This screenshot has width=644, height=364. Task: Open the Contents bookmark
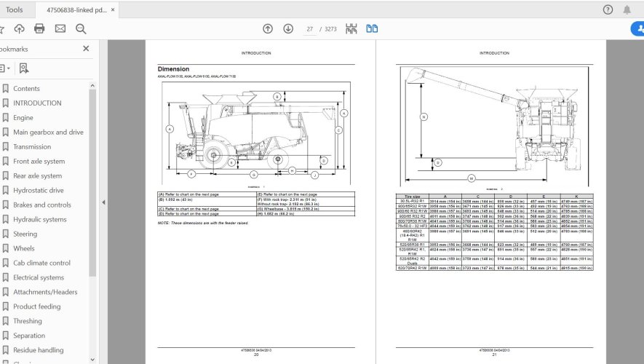[26, 88]
